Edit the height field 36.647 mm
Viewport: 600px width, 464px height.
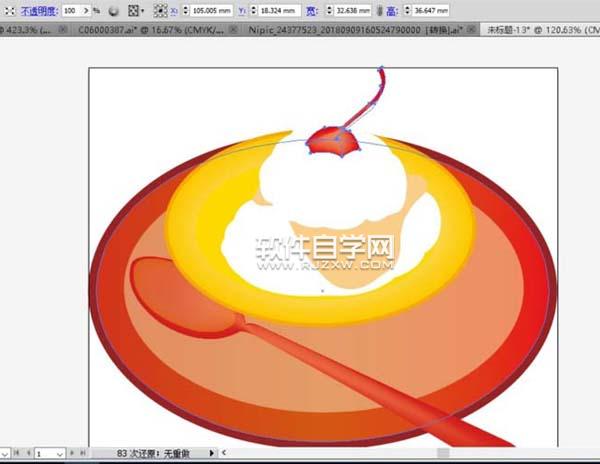coord(431,11)
